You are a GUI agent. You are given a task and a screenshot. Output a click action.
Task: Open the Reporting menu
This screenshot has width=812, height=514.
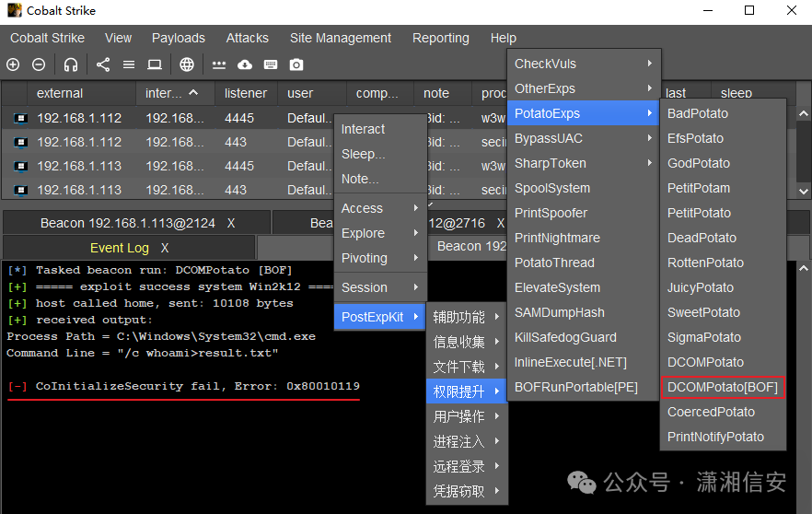pyautogui.click(x=441, y=39)
